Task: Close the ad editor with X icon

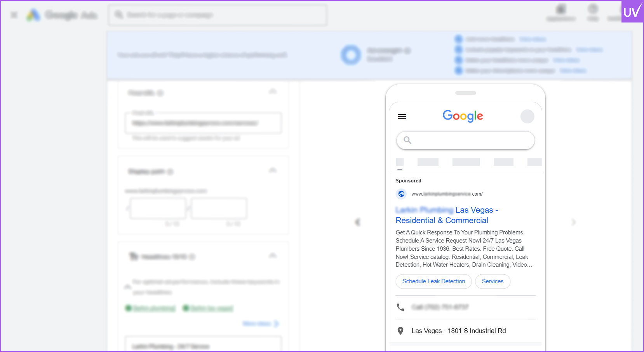Action: pyautogui.click(x=14, y=15)
